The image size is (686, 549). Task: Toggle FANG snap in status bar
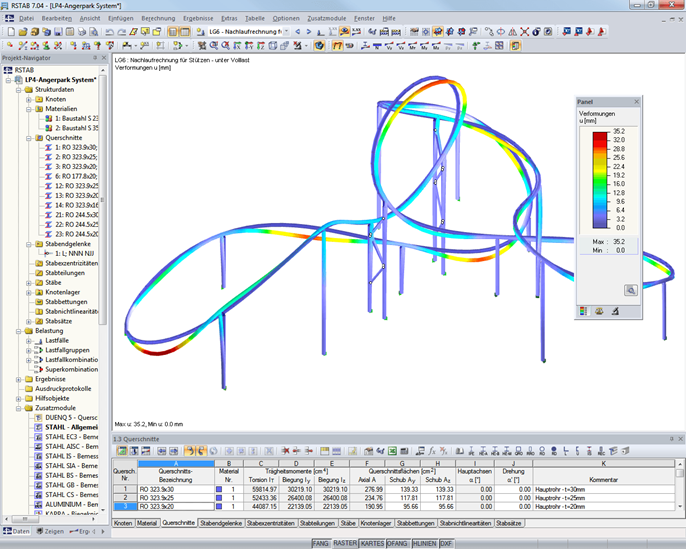click(320, 543)
